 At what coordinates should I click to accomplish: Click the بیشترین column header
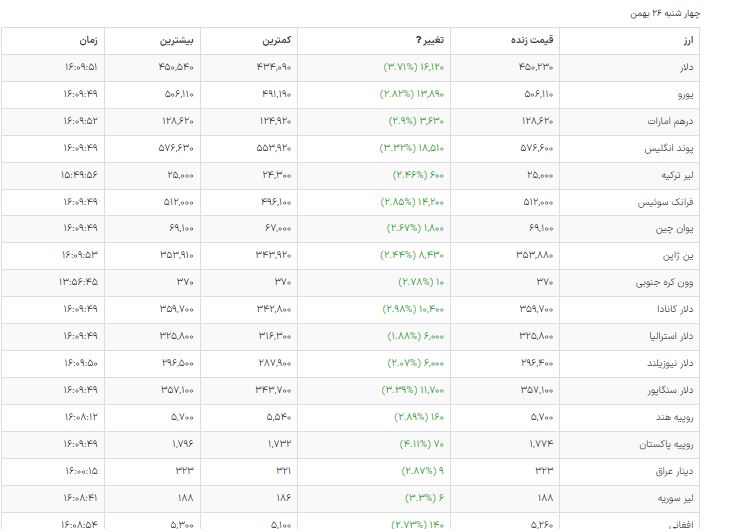point(180,41)
